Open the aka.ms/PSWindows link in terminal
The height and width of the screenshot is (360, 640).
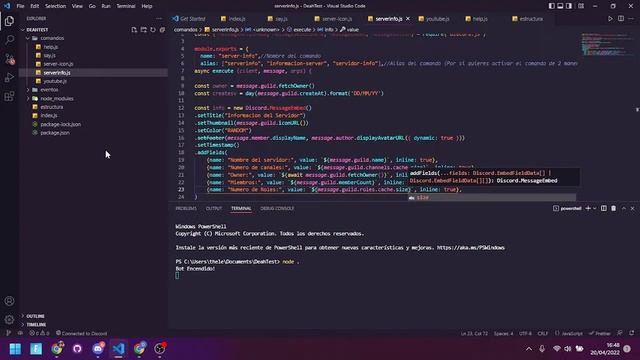[x=471, y=248]
